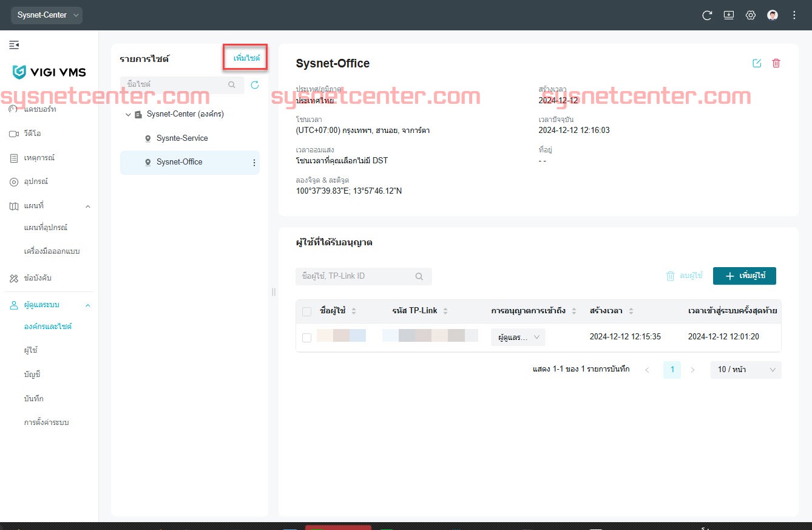
Task: Tick the checkbox on the user row
Action: point(306,338)
